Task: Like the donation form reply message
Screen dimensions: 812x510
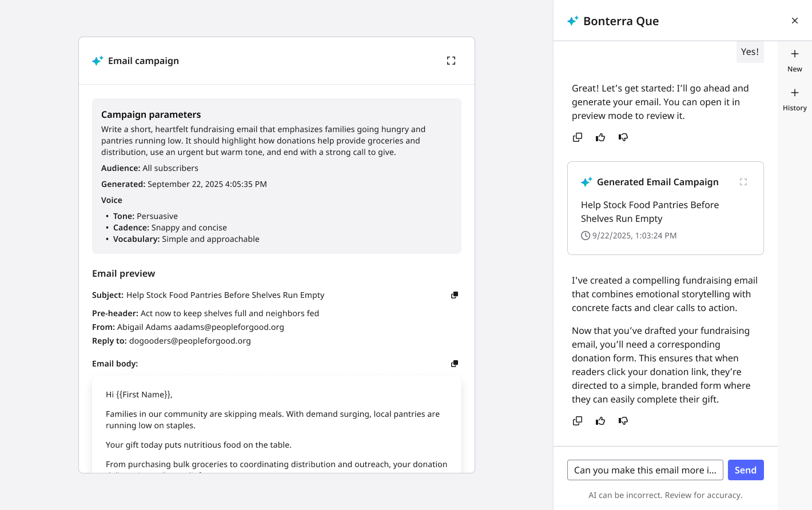Action: click(x=600, y=421)
